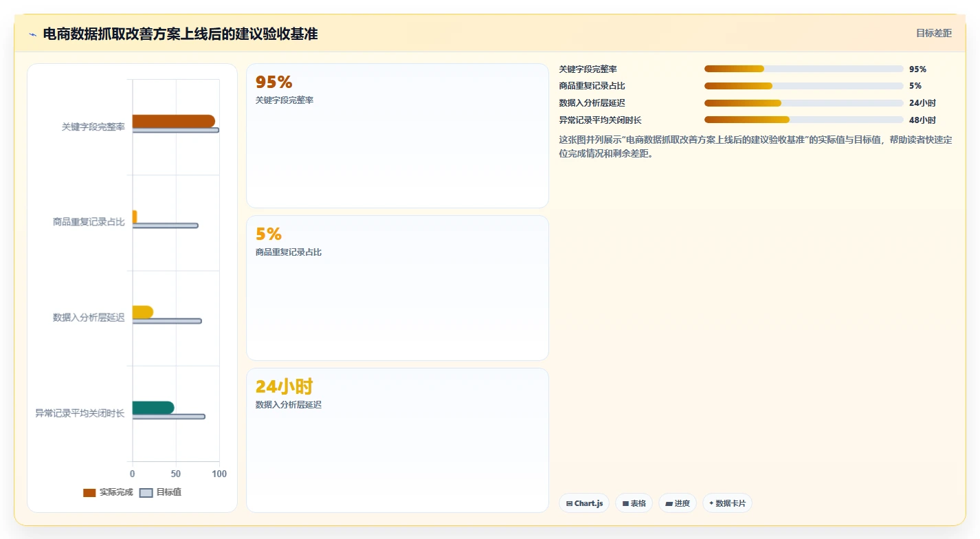Image resolution: width=980 pixels, height=539 pixels.
Task: Click the 95% progress list value
Action: (917, 69)
